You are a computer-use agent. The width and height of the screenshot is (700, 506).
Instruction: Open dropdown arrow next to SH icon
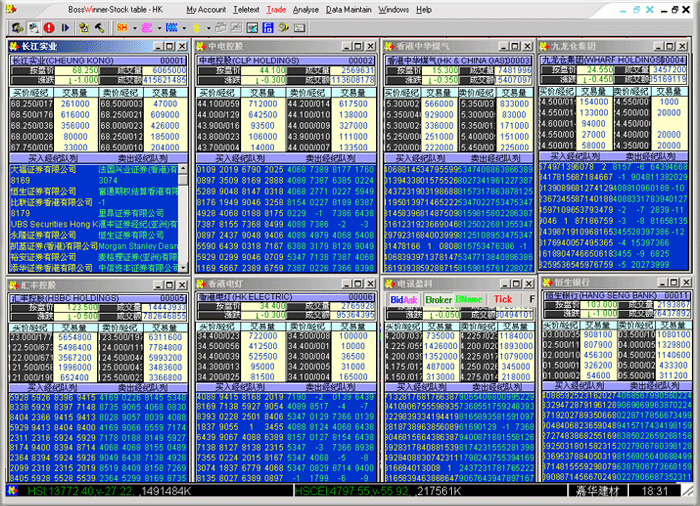coord(134,28)
